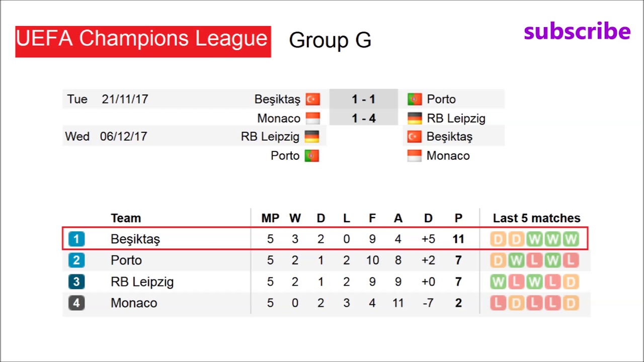This screenshot has height=362, width=644.
Task: Click the red UEFA Champions League banner
Action: coord(143,41)
